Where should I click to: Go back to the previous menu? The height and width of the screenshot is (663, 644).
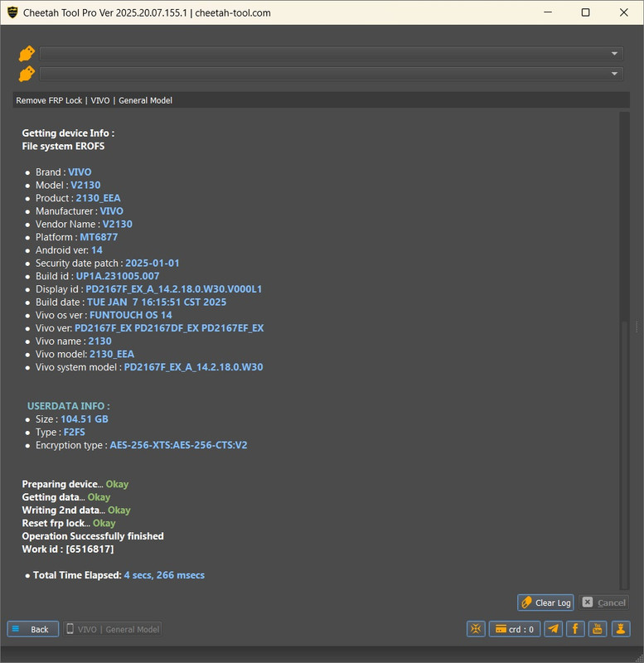[x=33, y=629]
